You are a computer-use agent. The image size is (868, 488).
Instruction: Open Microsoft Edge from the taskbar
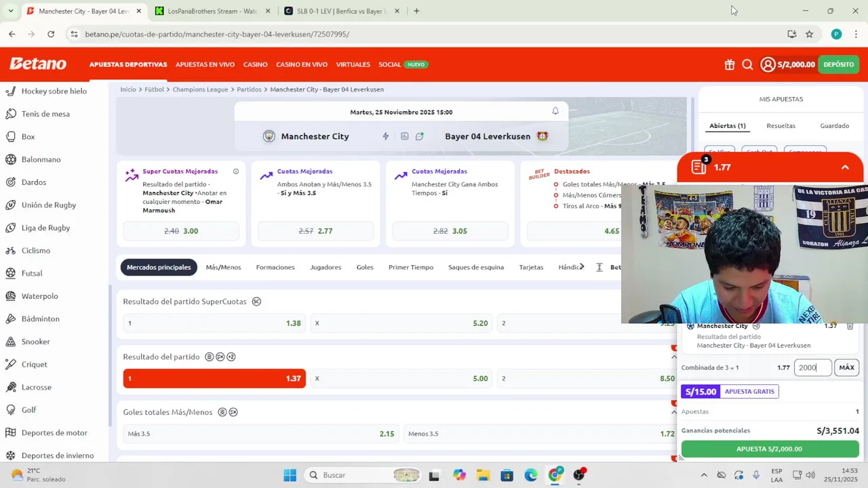[x=531, y=475]
